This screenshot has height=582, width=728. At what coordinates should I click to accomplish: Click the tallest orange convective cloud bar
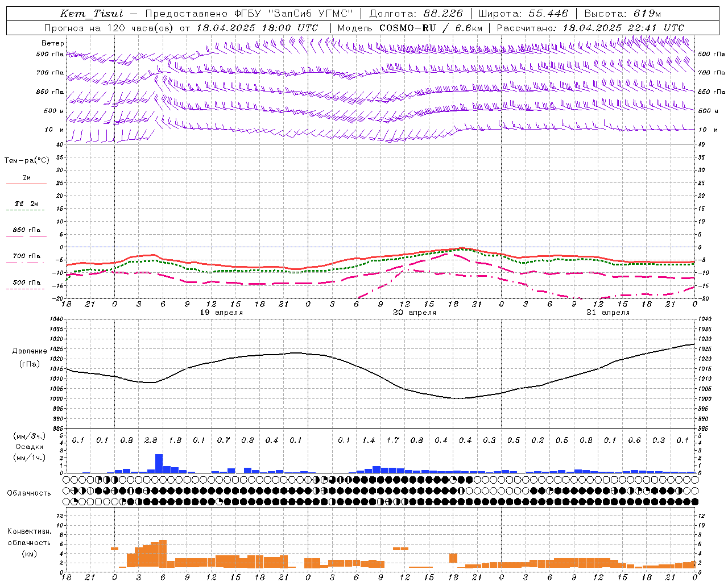(x=163, y=553)
